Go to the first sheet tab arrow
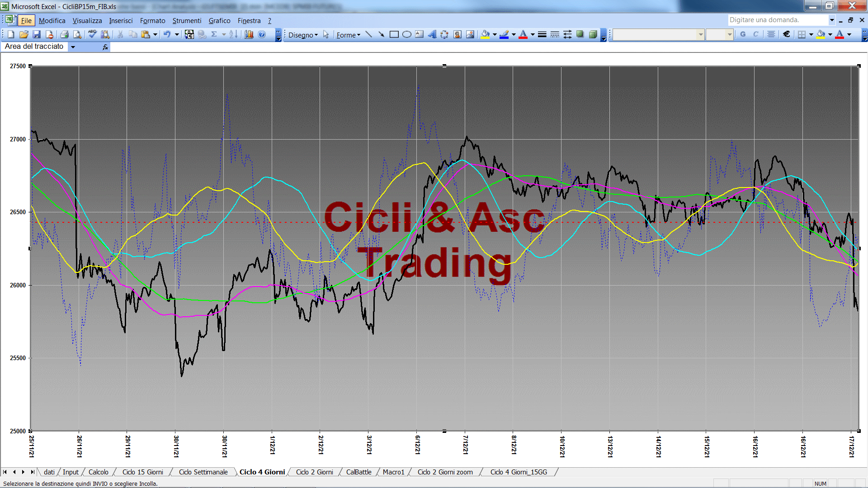This screenshot has width=868, height=488. (x=5, y=472)
